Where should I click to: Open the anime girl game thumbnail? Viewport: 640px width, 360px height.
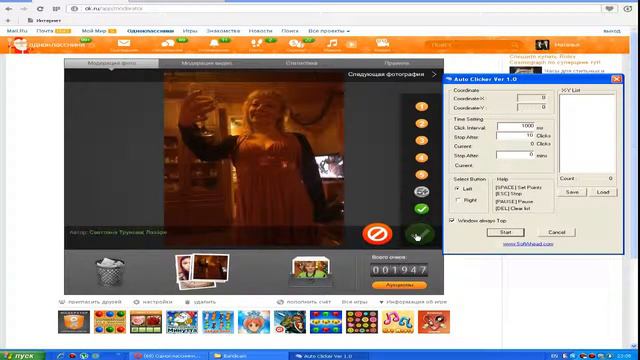pos(254,322)
